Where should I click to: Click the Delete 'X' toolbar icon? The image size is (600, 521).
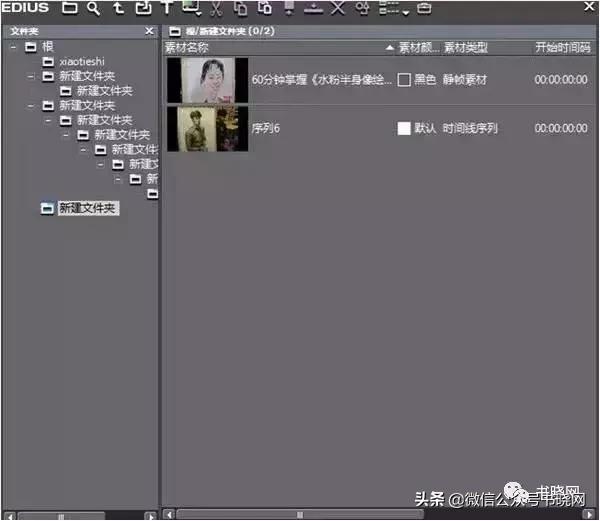(337, 9)
